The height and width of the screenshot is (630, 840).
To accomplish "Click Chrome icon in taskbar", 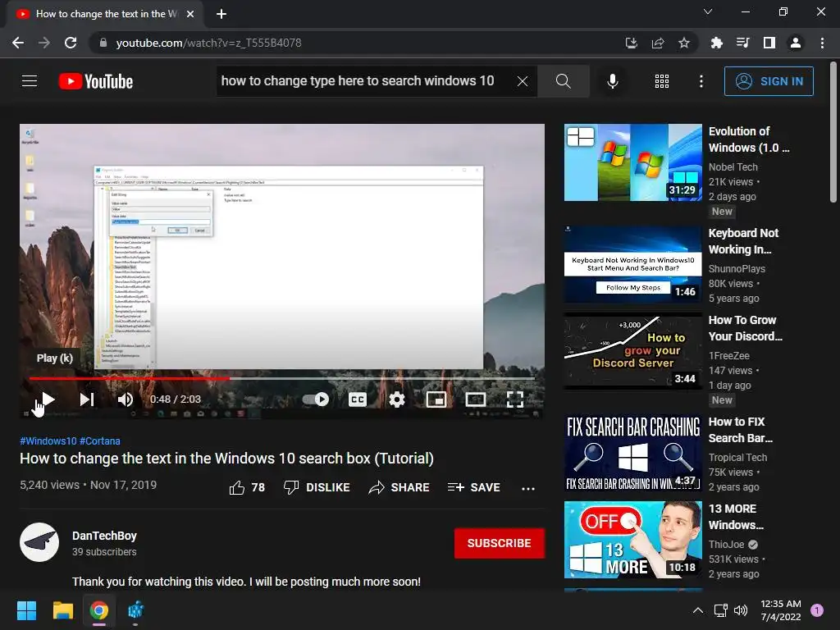I will [x=99, y=610].
